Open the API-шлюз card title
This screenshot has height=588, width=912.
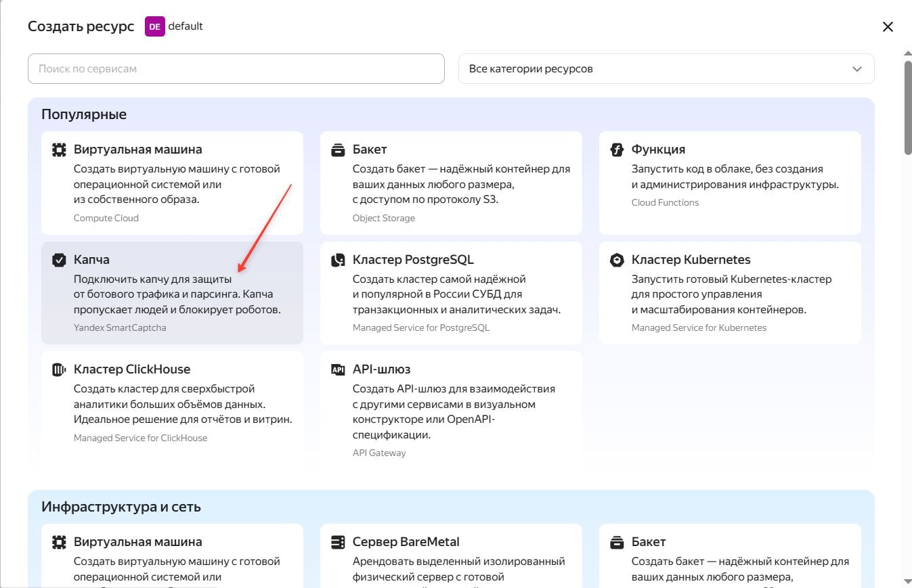[382, 369]
